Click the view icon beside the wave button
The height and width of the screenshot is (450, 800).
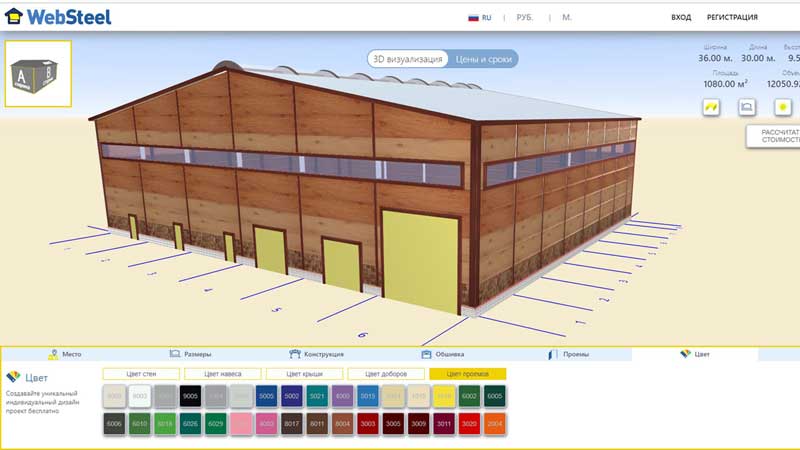[746, 107]
